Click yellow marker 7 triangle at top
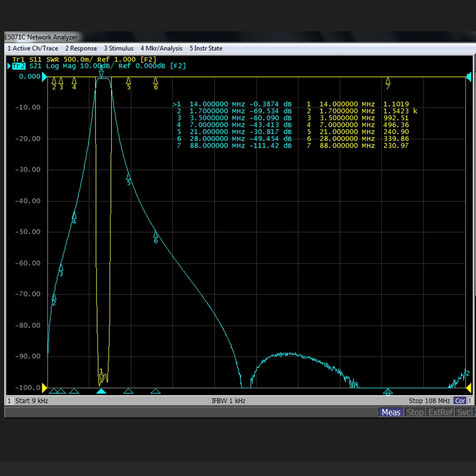 (388, 81)
